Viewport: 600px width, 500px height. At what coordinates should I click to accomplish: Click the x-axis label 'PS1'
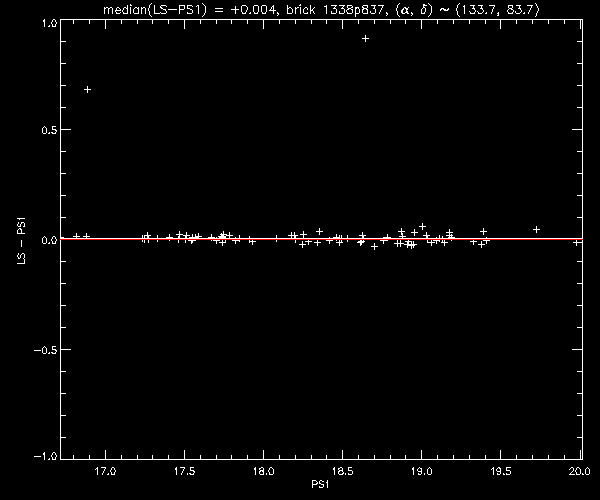(x=320, y=485)
